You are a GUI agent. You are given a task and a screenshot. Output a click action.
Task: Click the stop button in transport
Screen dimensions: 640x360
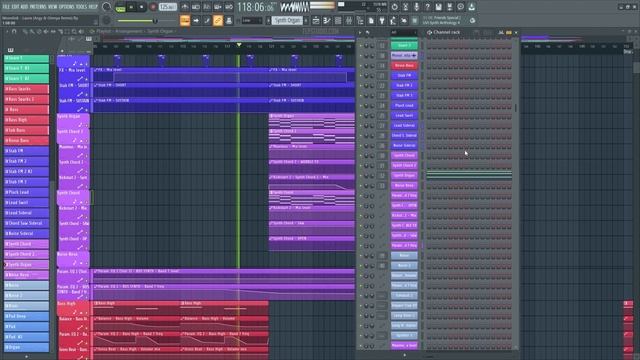[142, 7]
